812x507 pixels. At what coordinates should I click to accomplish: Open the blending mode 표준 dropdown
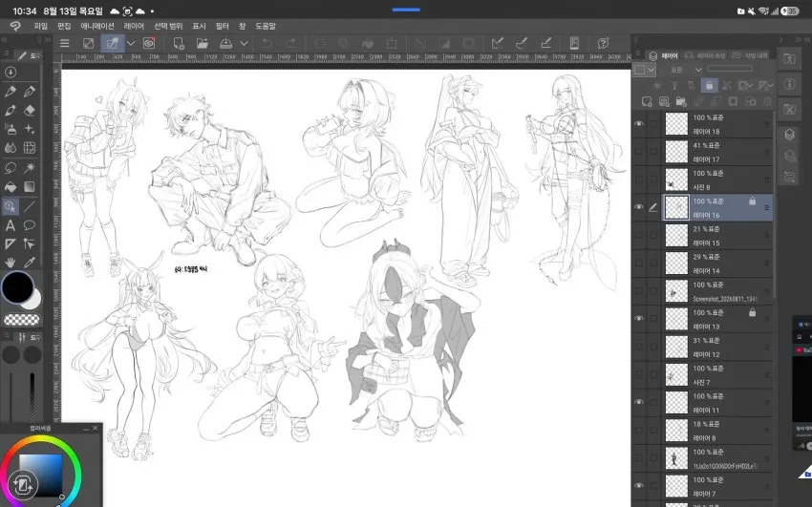[x=684, y=70]
